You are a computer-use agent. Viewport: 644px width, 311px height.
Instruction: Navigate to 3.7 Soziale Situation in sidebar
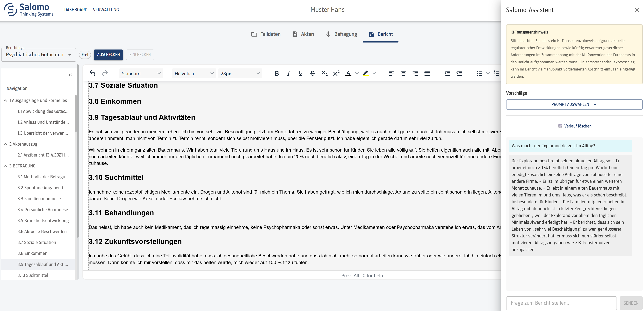point(37,242)
